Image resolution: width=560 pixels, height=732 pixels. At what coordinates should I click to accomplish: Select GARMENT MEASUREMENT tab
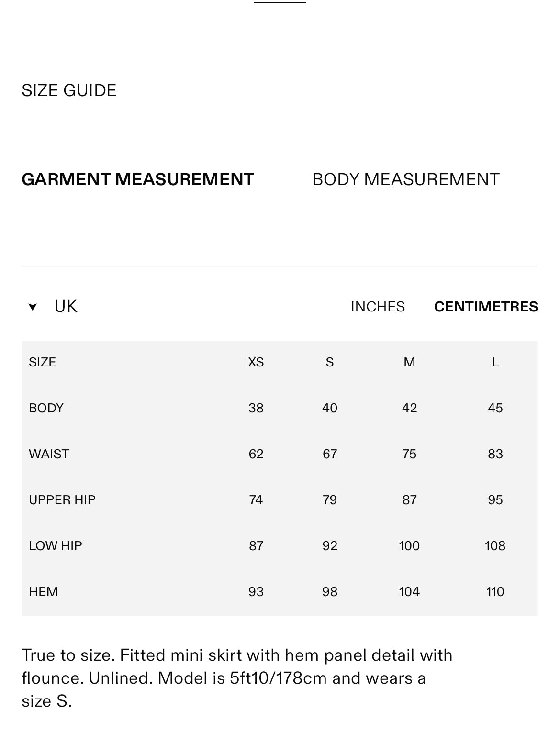tap(137, 179)
